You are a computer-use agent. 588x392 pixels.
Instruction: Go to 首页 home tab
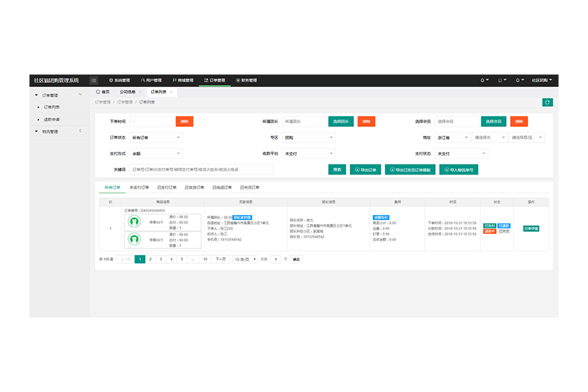pos(103,92)
